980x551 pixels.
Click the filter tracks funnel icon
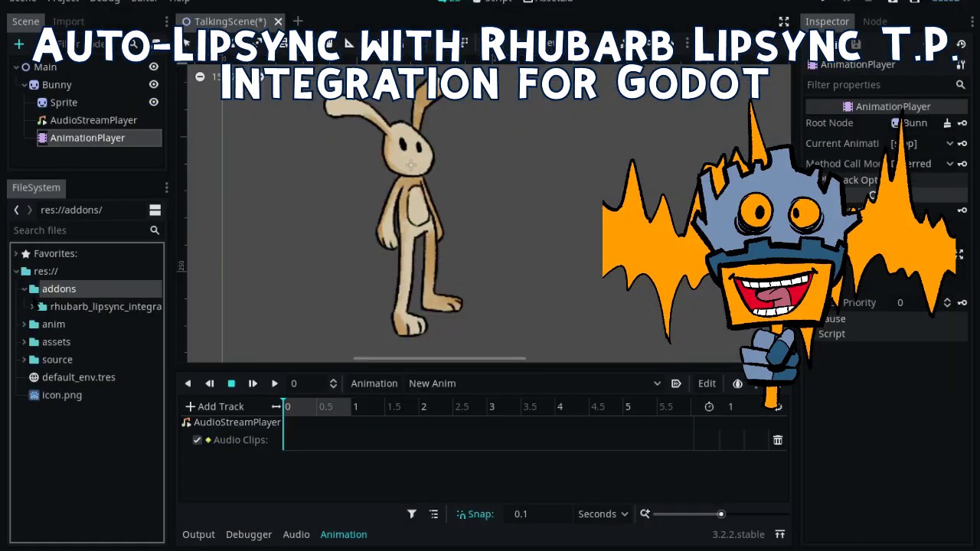coord(411,514)
